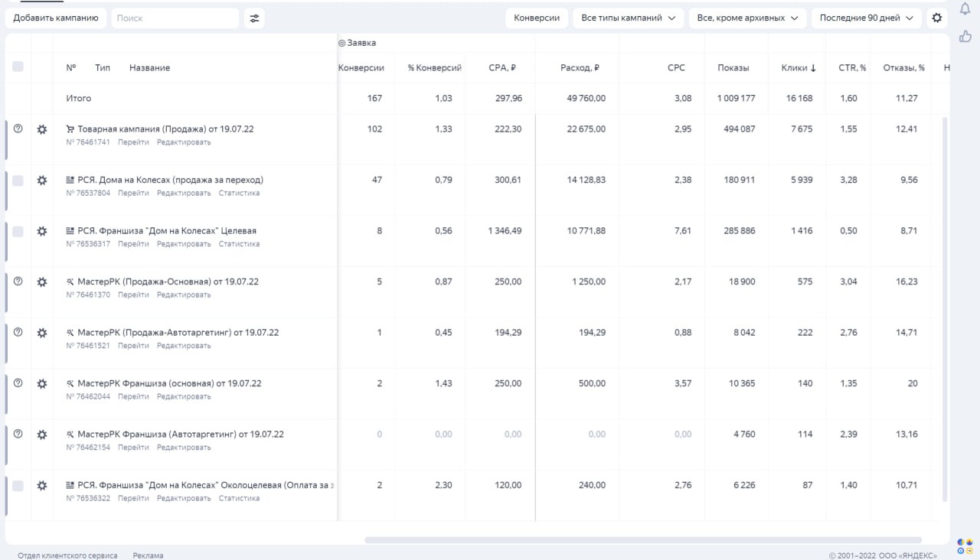Open the Все, кроме архивных dropdown
Viewport: 980px width, 560px height.
pos(747,18)
